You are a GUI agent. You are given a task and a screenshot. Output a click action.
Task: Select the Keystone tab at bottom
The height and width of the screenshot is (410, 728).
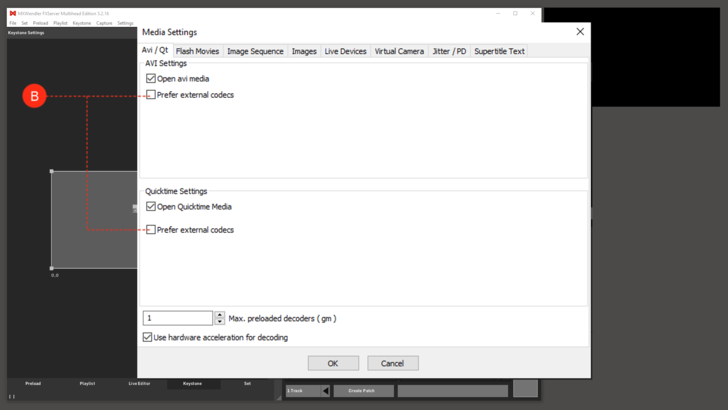pyautogui.click(x=192, y=384)
